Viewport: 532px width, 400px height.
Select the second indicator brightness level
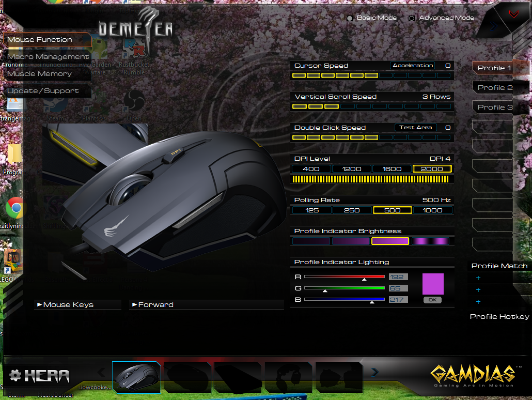pyautogui.click(x=351, y=241)
